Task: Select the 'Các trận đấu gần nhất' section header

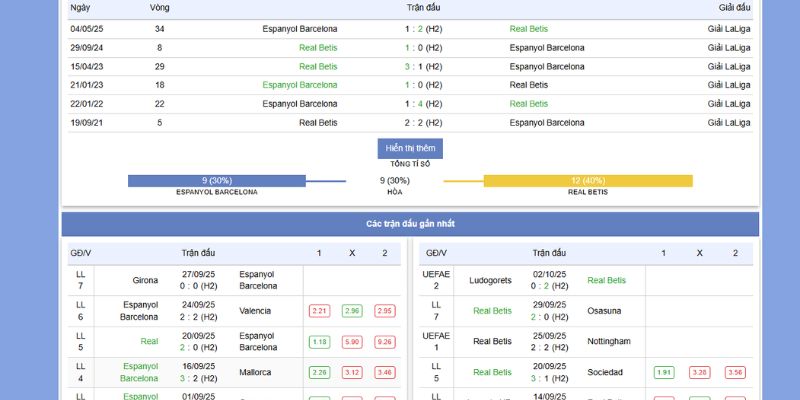Action: click(410, 223)
